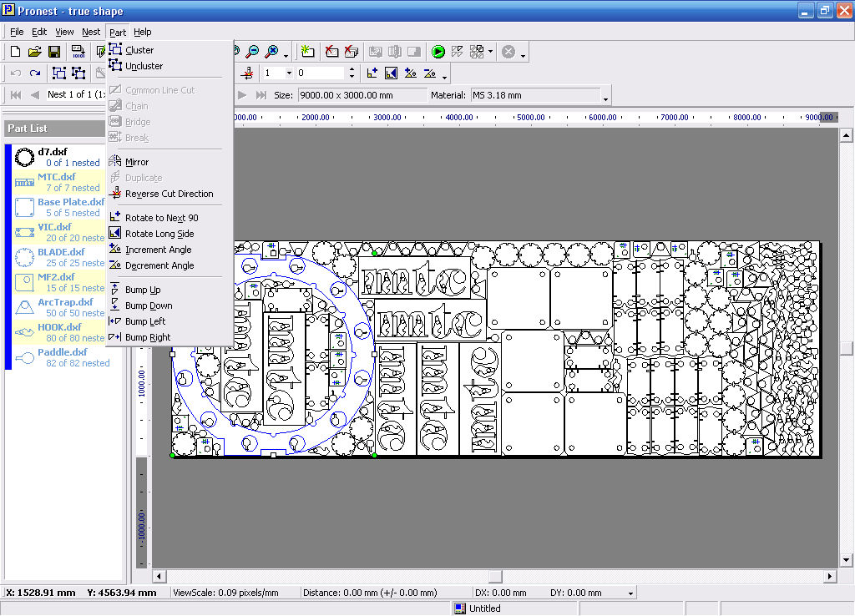The width and height of the screenshot is (855, 616).
Task: Click the Open folder icon
Action: pyautogui.click(x=35, y=52)
